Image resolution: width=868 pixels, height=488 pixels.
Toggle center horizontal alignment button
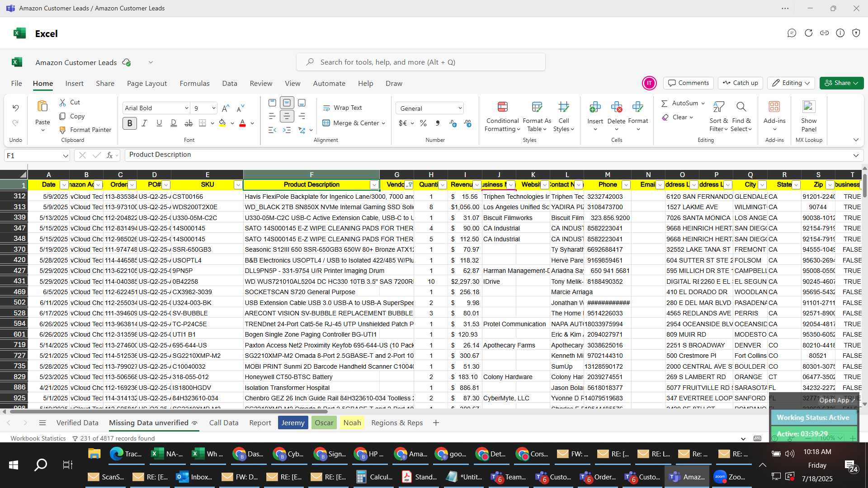287,116
